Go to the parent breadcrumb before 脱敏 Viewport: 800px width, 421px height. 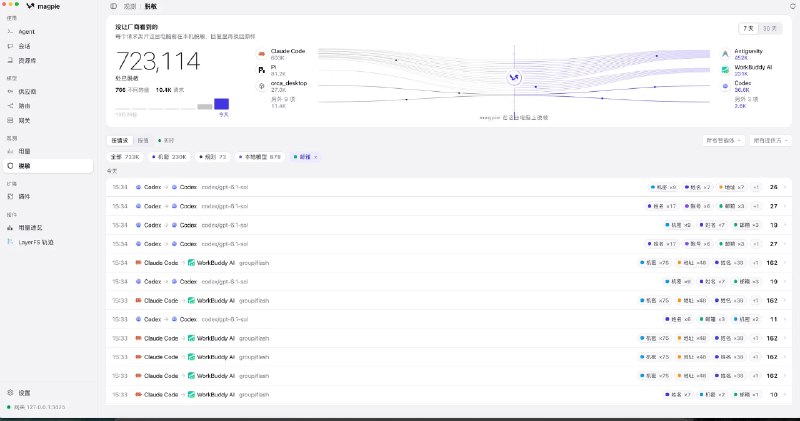pos(130,7)
